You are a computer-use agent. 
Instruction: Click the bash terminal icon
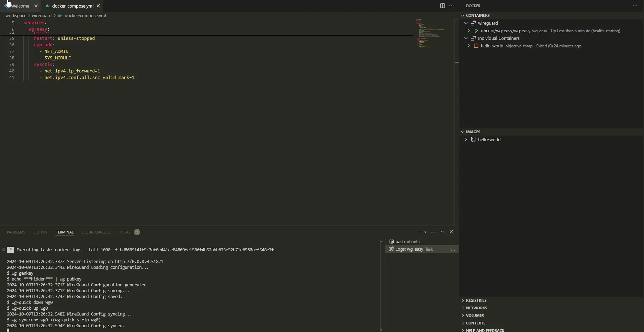[x=391, y=241]
